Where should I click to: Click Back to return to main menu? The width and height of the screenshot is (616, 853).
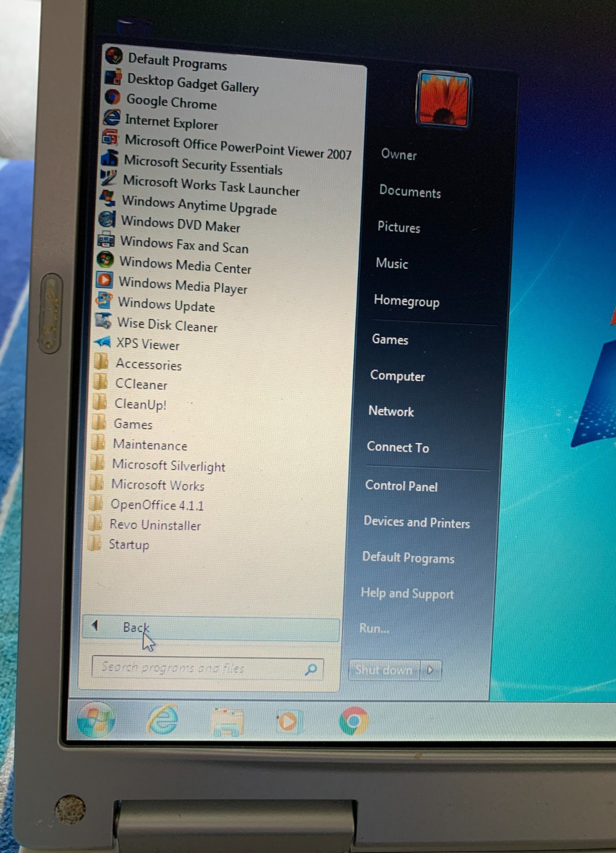tap(211, 629)
